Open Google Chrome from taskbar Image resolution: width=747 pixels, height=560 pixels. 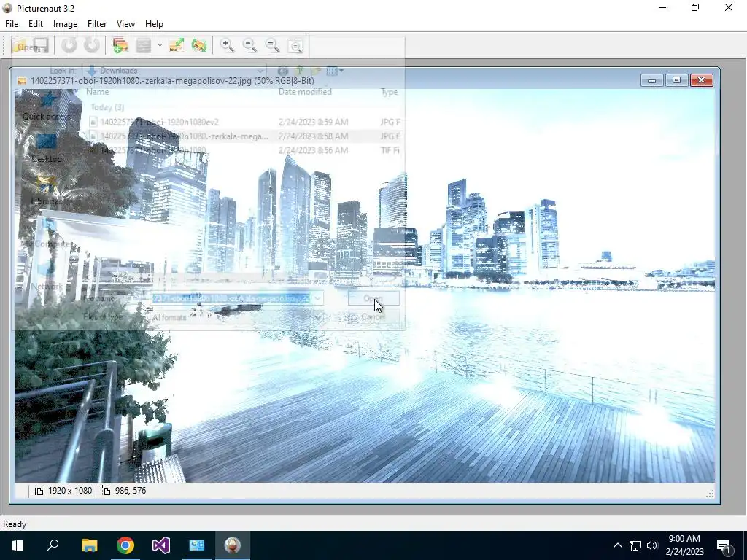pos(125,545)
